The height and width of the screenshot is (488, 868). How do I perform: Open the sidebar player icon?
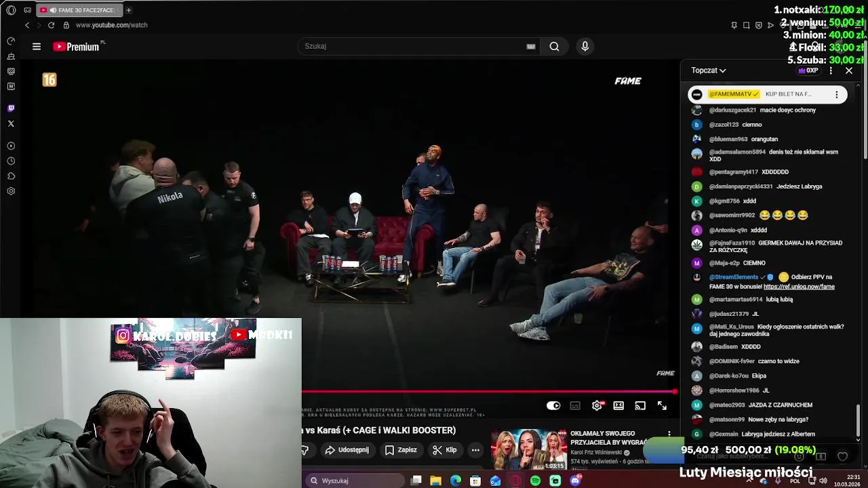click(x=11, y=146)
